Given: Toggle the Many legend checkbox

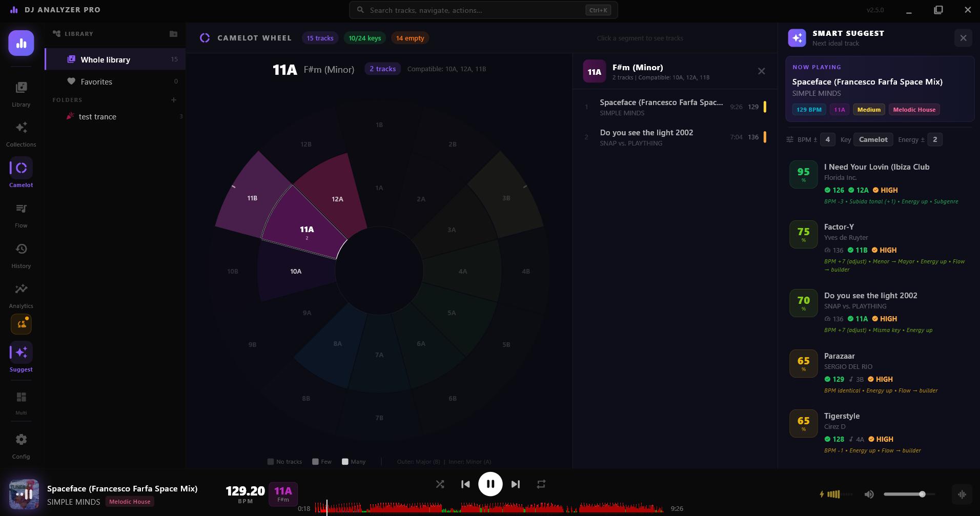Looking at the screenshot, I should 345,461.
